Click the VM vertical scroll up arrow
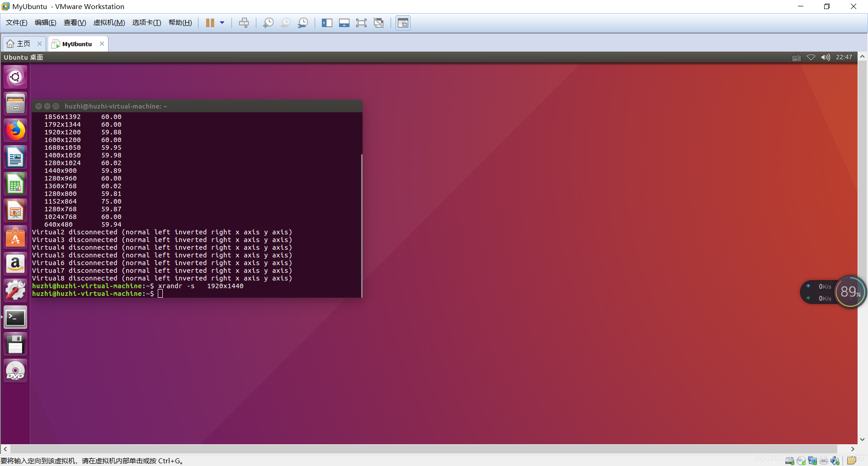 coord(862,57)
